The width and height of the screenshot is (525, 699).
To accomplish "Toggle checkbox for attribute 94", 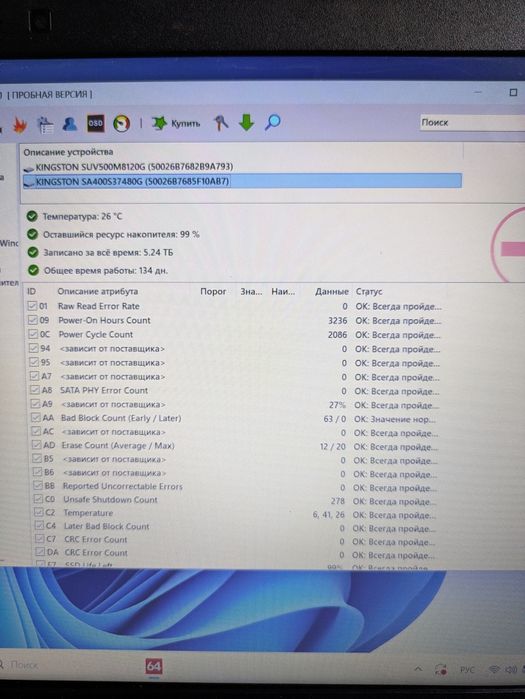I will click(33, 348).
